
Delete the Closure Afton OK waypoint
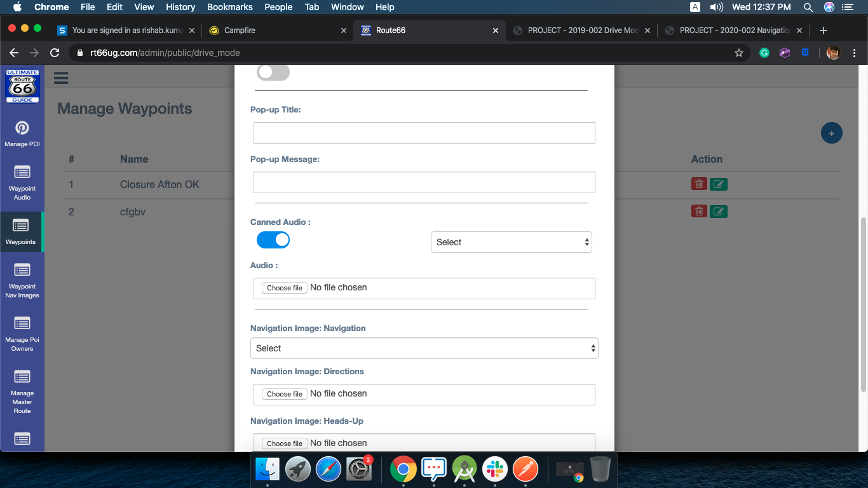tap(699, 184)
